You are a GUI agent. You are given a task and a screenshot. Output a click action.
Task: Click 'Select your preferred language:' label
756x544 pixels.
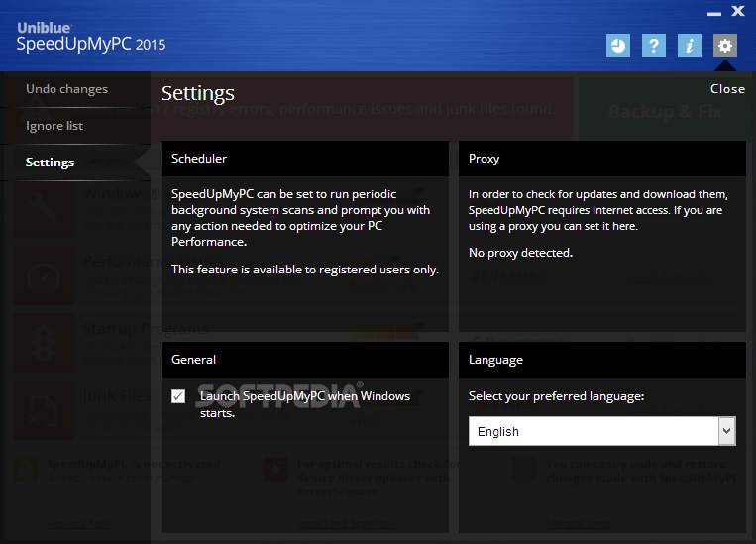pos(556,396)
